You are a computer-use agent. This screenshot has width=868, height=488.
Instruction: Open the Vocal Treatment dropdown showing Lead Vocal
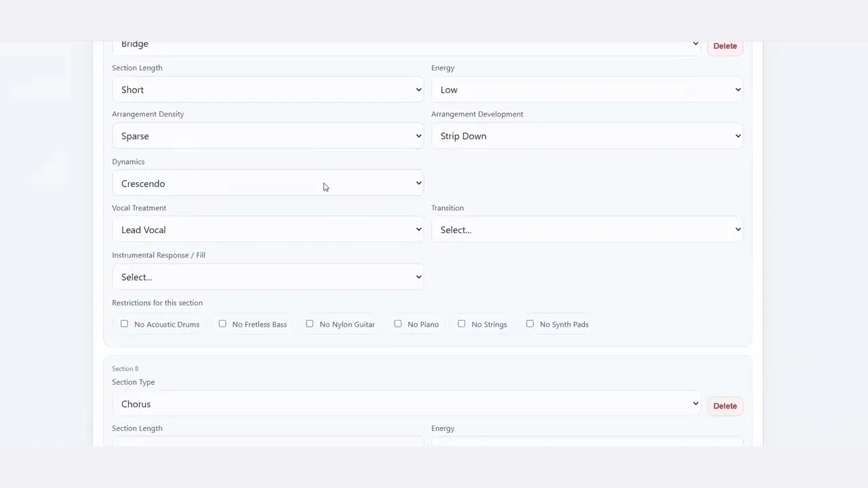268,230
